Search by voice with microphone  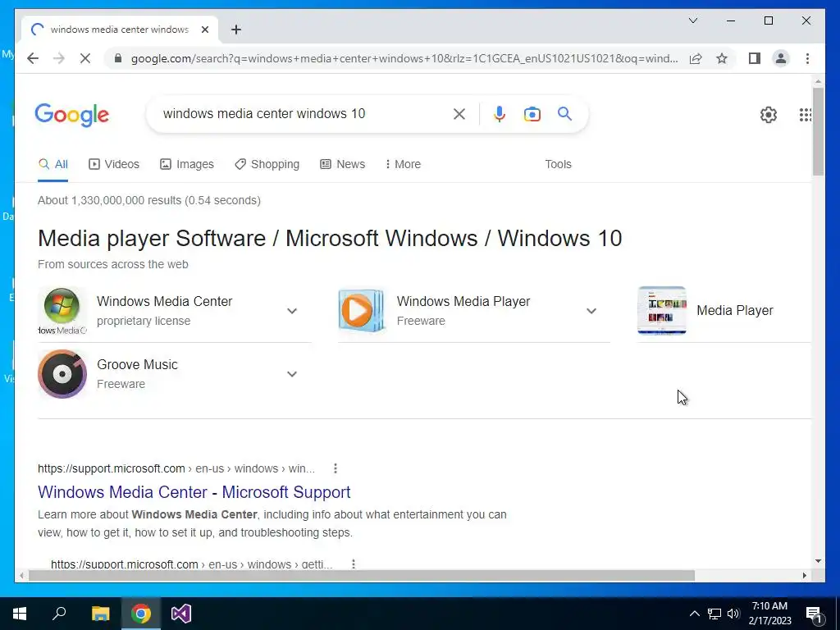[x=500, y=113]
